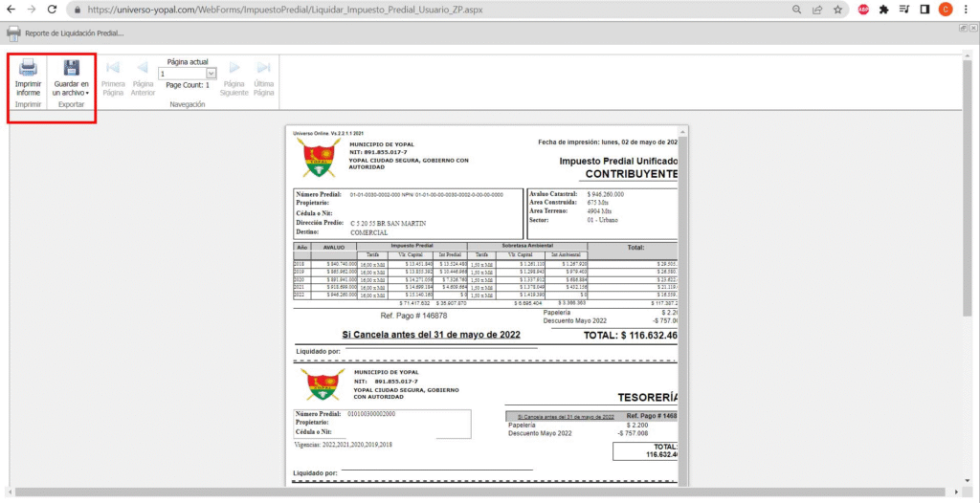Screen dimensions: 980x503
Task: Go to Página Siguiente
Action: [234, 78]
